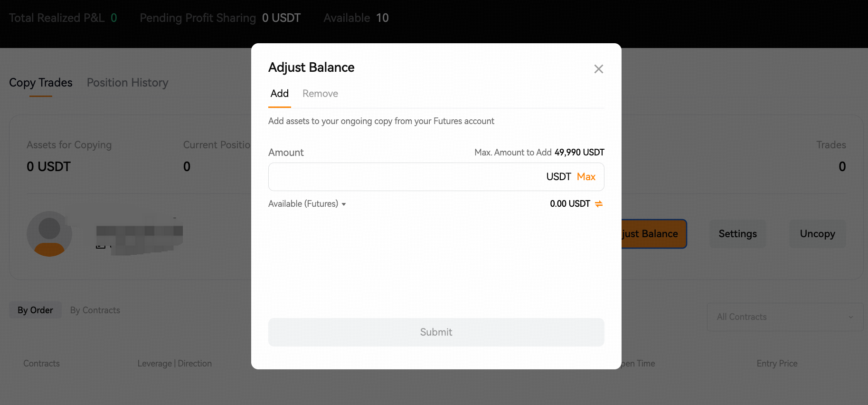The height and width of the screenshot is (405, 868).
Task: Select the Add tab
Action: coord(280,94)
